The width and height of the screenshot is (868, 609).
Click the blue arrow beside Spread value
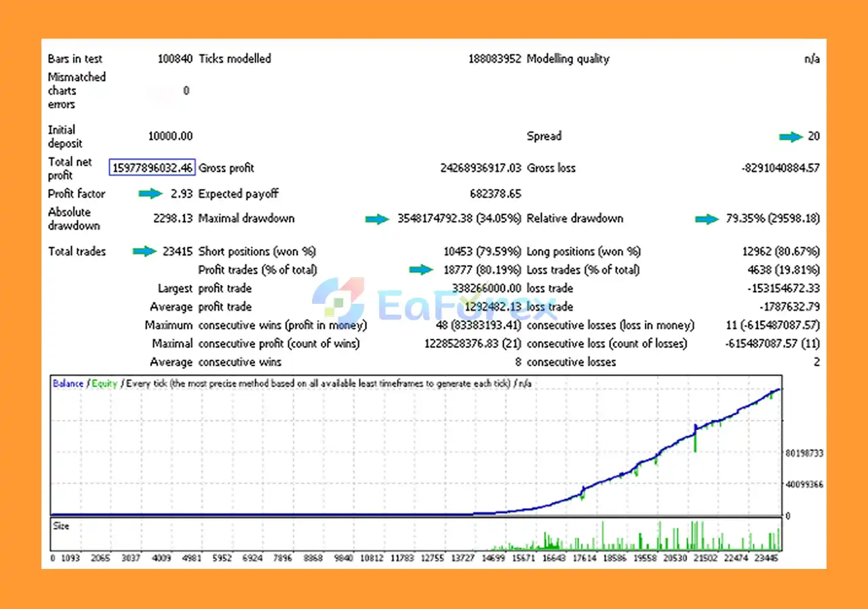pyautogui.click(x=790, y=137)
